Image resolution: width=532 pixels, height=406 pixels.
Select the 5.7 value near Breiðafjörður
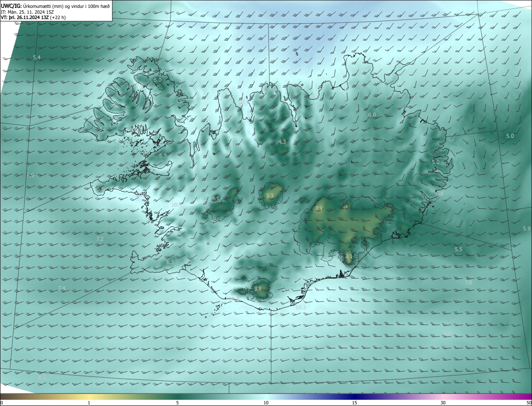(x=163, y=156)
